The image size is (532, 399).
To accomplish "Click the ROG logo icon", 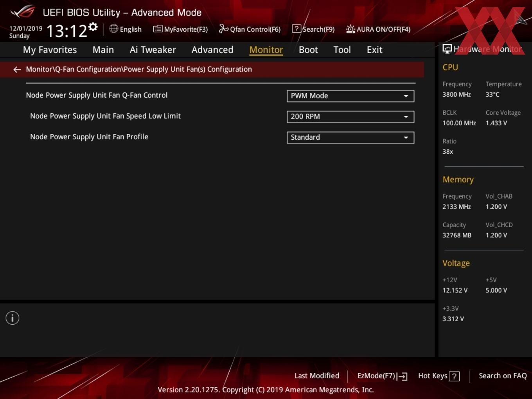I will pos(23,12).
